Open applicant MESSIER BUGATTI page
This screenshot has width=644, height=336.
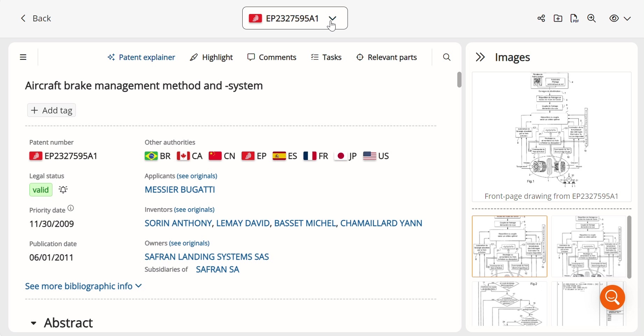pyautogui.click(x=180, y=190)
